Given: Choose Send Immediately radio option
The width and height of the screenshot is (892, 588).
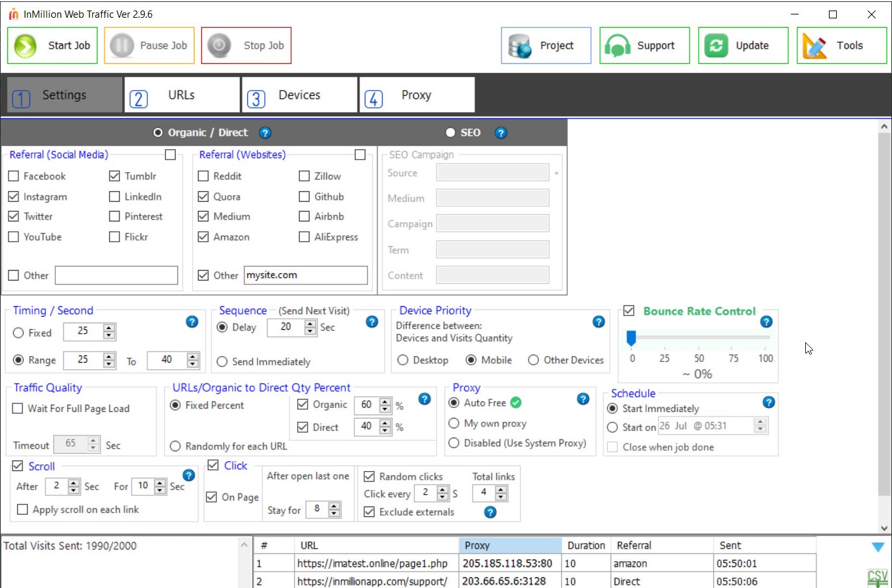Looking at the screenshot, I should [222, 361].
